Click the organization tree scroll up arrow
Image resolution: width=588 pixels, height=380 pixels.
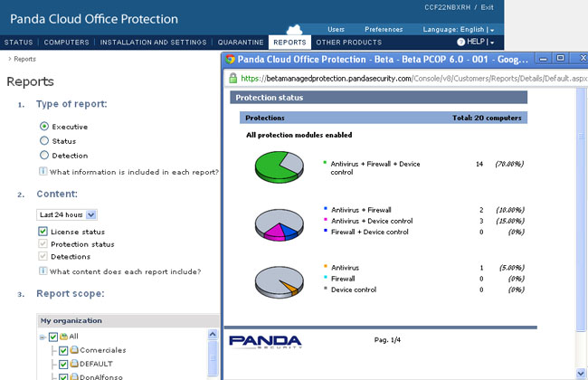pyautogui.click(x=213, y=334)
